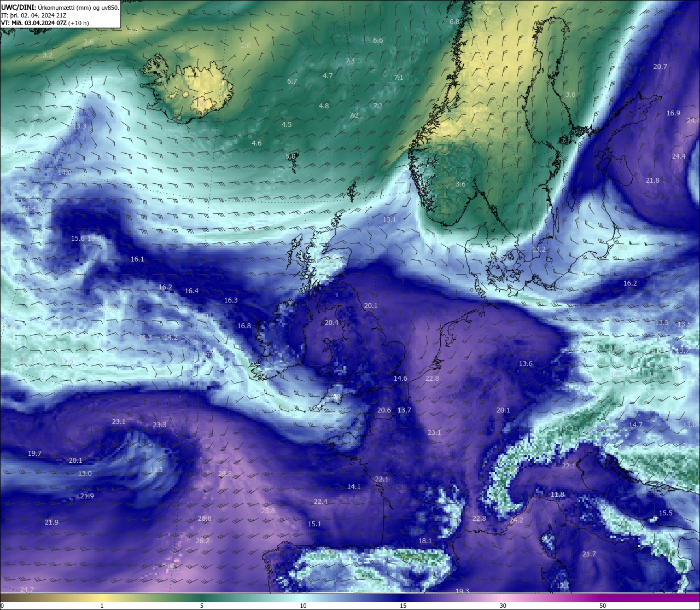This screenshot has height=610, width=700.
Task: Click the color scale label '50'
Action: 603,606
